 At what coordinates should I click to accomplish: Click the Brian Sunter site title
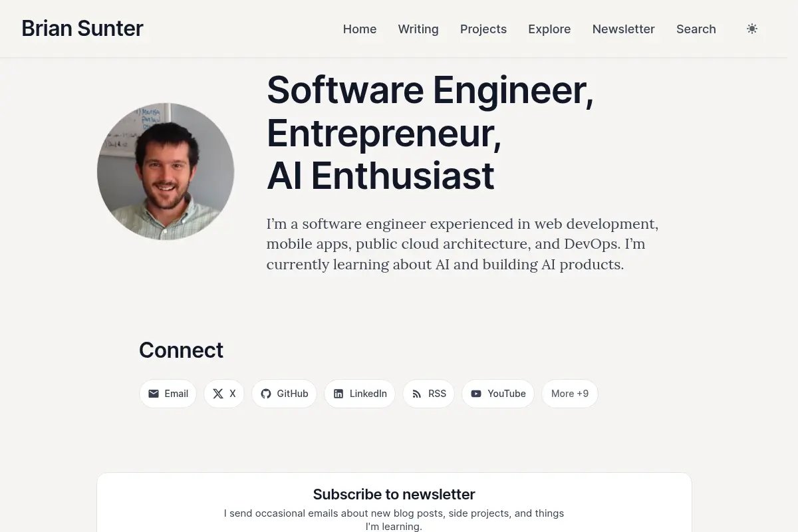click(82, 29)
